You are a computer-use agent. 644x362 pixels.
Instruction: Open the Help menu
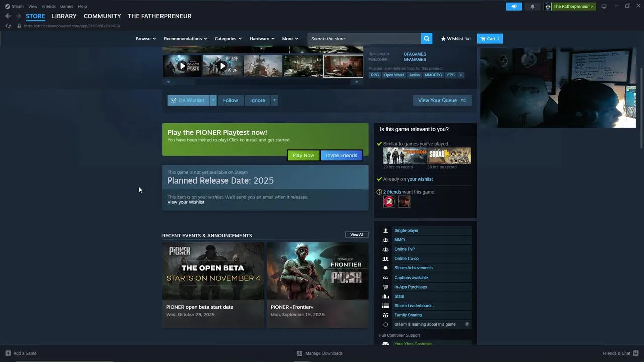point(82,6)
